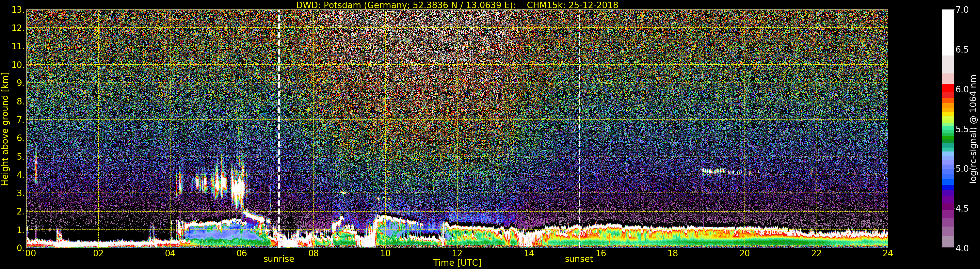
Task: Click the time axis tick '06'
Action: pos(242,253)
